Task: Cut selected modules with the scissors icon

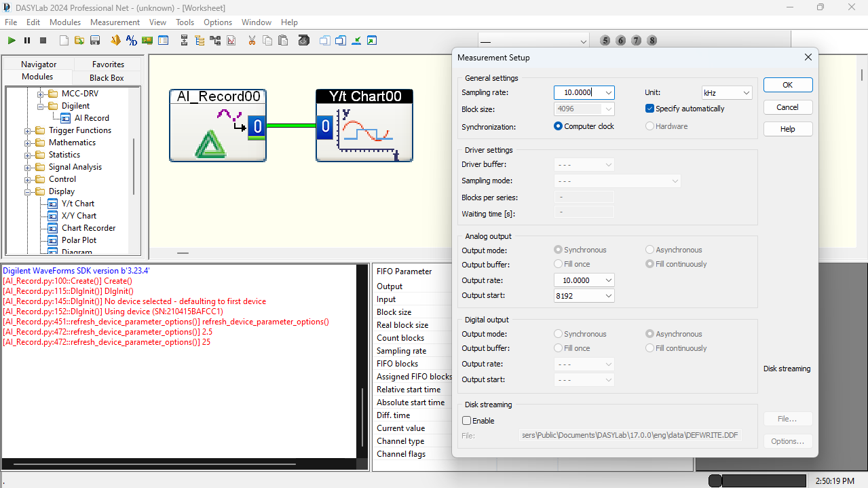Action: 251,40
